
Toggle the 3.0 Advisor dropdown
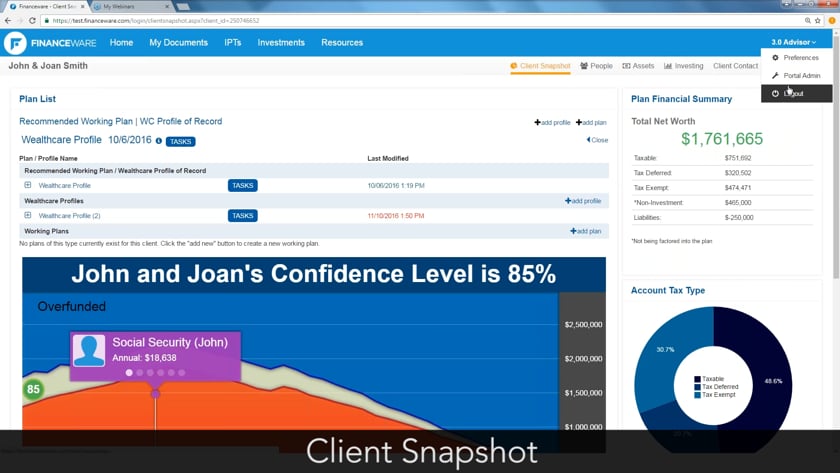point(793,42)
